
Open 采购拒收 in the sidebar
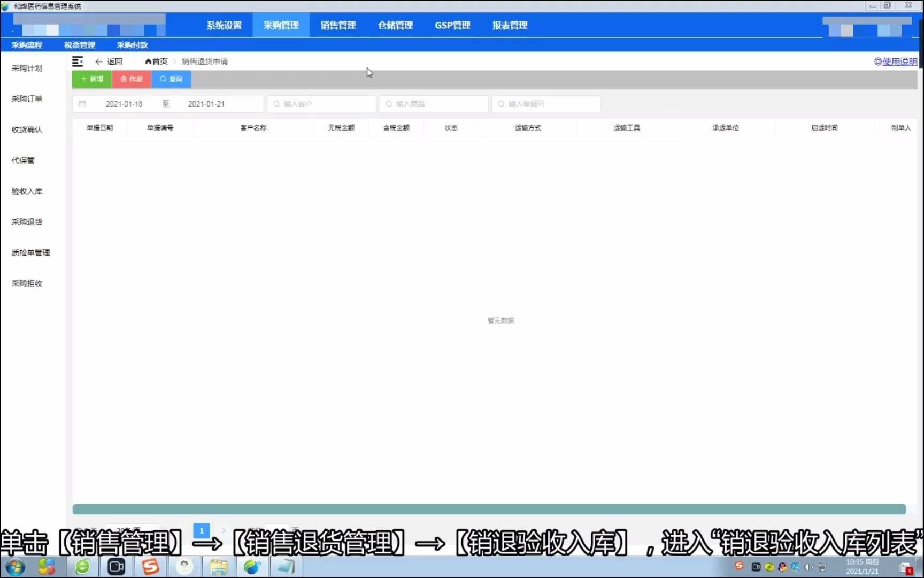(27, 284)
